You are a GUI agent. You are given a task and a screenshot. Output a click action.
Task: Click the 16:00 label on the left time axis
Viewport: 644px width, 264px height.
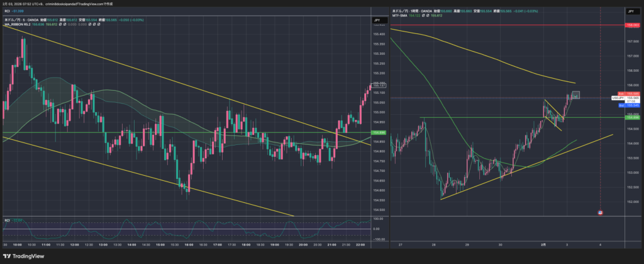[188, 243]
